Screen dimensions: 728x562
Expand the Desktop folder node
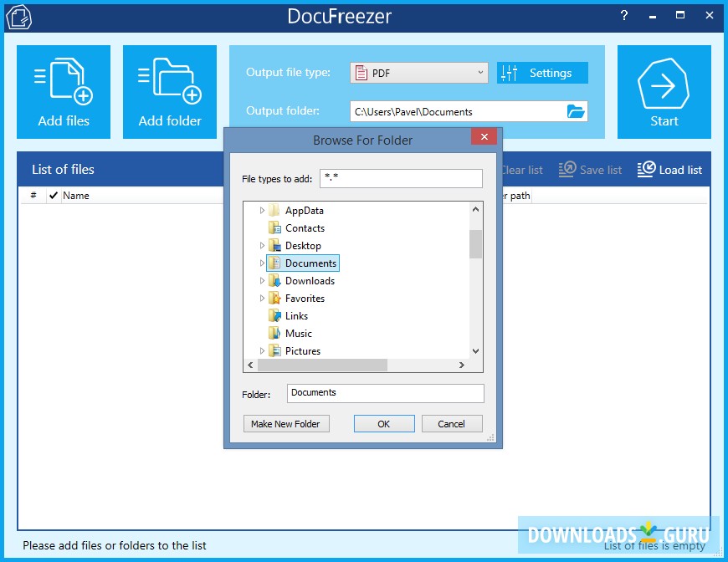click(262, 246)
